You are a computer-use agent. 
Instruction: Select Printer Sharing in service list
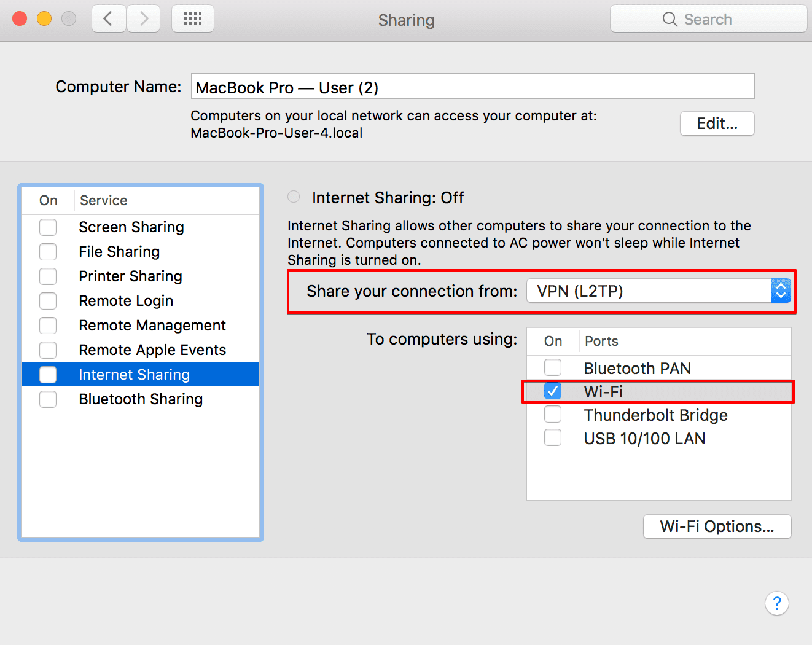point(130,276)
